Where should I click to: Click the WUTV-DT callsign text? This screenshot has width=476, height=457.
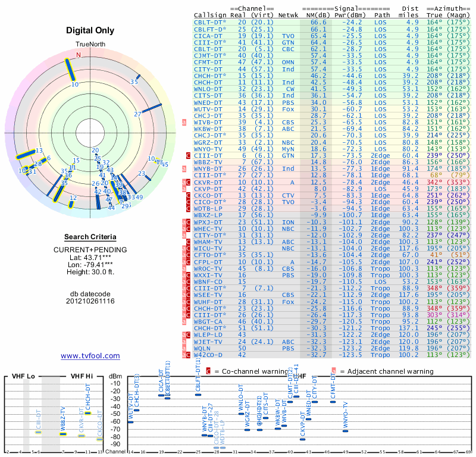pos(208,109)
